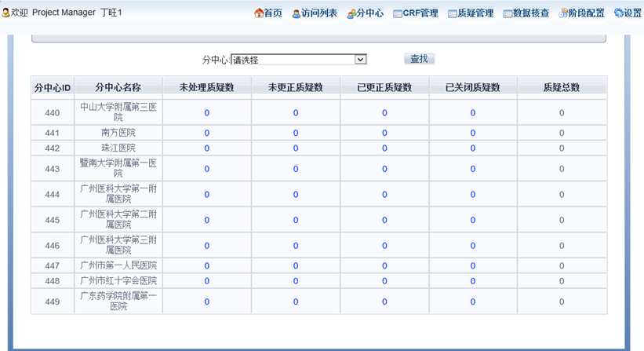Click the 设置 gear icon

point(619,13)
